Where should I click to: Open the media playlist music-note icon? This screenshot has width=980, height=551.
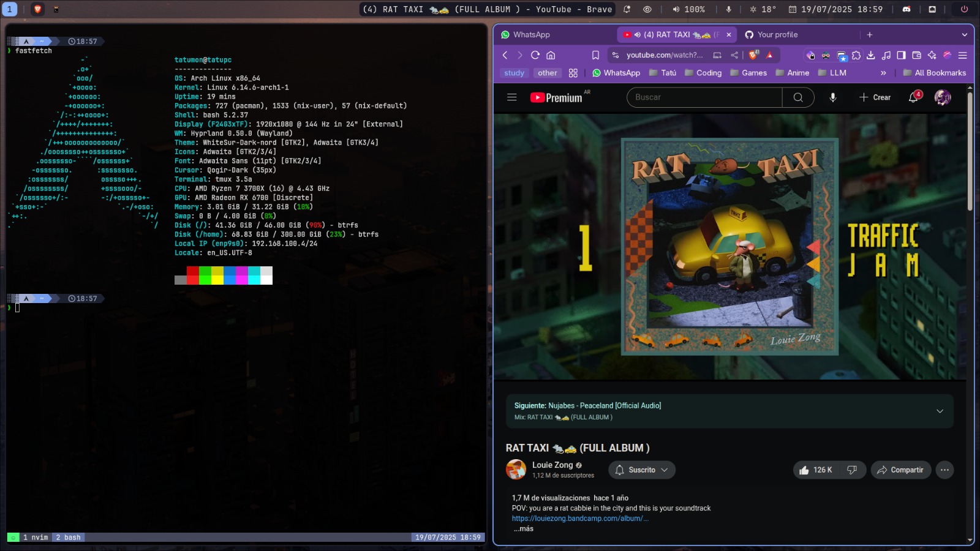(886, 55)
